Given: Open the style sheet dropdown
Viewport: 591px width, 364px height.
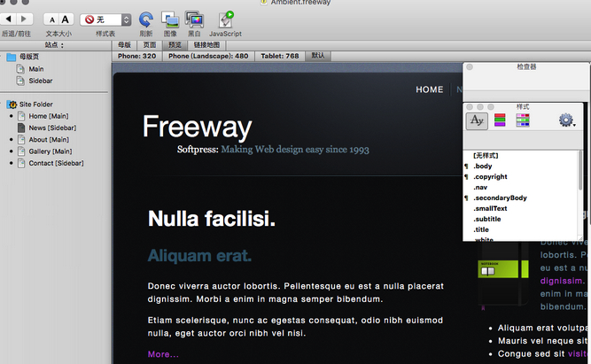Looking at the screenshot, I should (x=105, y=19).
